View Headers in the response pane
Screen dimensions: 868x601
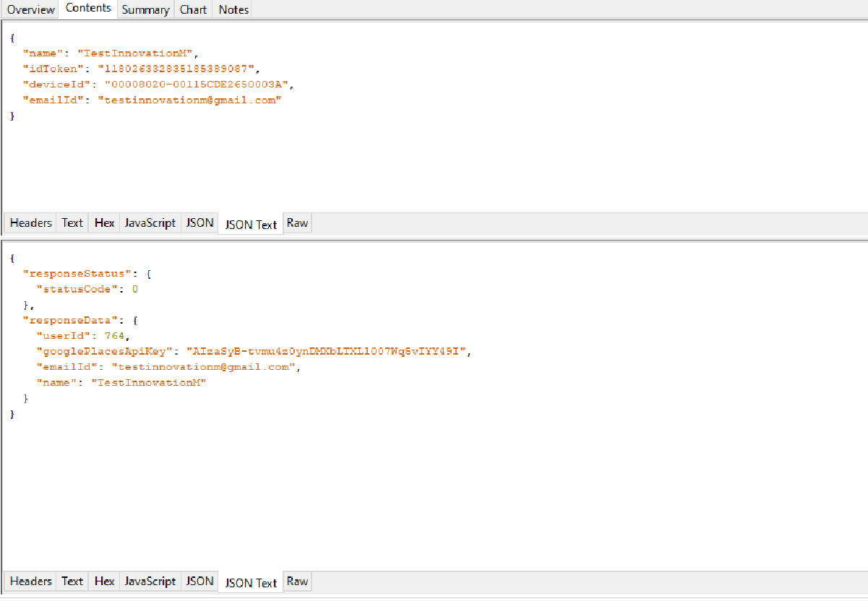click(31, 581)
